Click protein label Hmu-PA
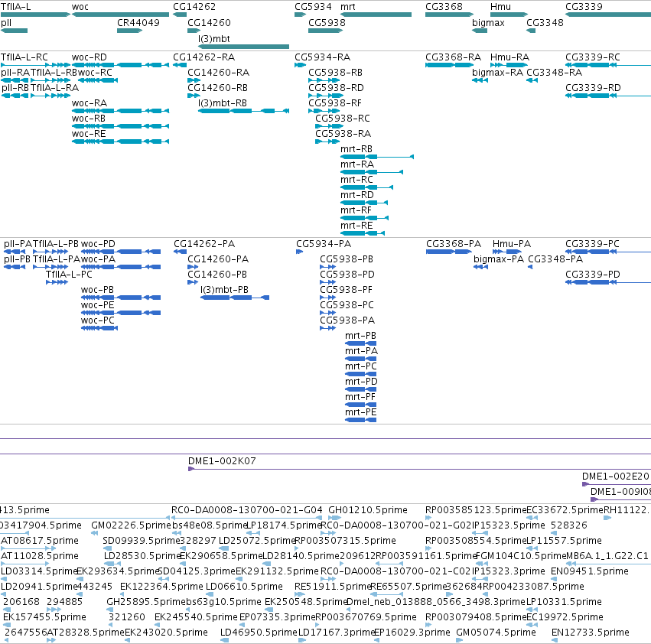This screenshot has width=651, height=644. tap(512, 244)
